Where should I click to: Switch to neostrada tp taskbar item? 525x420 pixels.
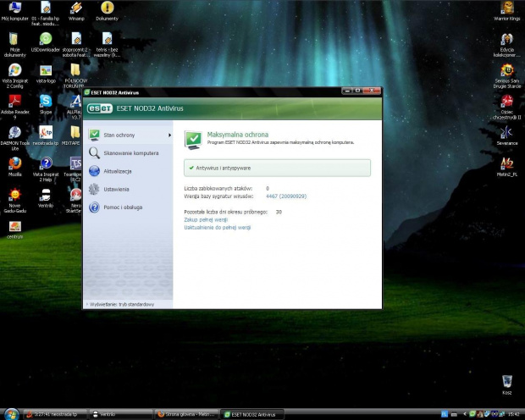pos(55,414)
